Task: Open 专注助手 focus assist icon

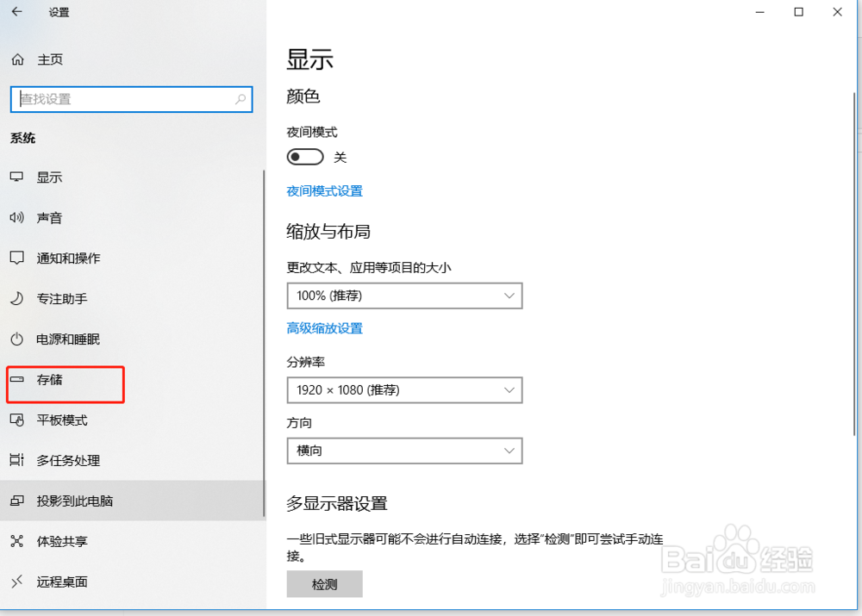Action: pyautogui.click(x=16, y=299)
